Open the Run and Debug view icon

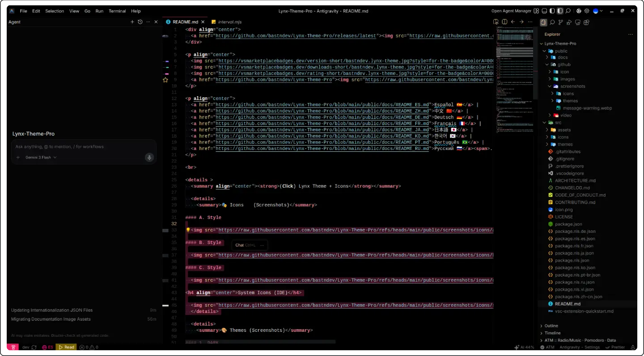(569, 22)
